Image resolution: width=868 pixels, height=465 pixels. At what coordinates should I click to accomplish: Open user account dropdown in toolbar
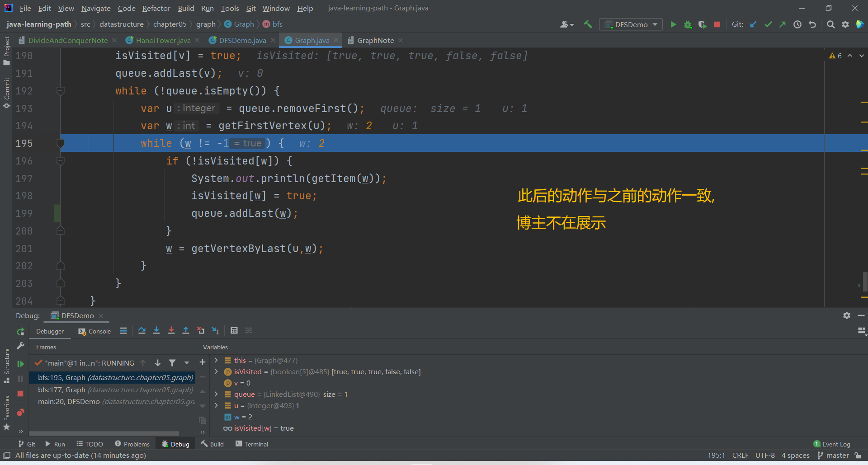(566, 24)
